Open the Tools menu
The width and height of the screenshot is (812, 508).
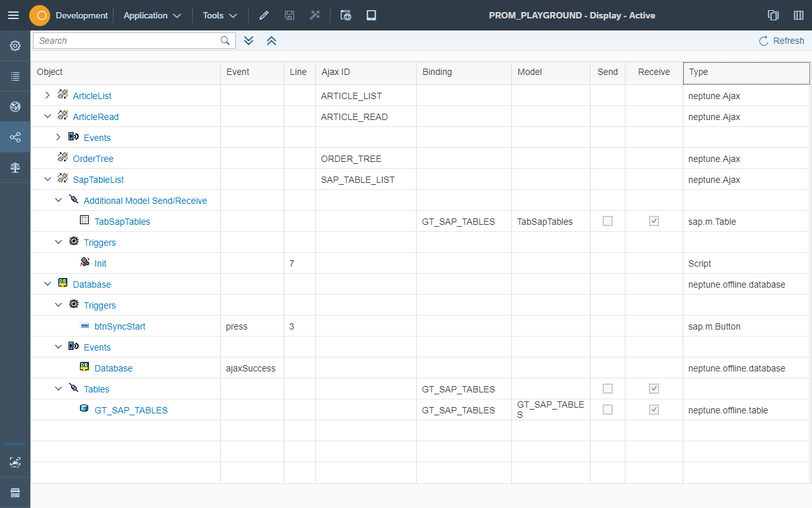point(219,15)
